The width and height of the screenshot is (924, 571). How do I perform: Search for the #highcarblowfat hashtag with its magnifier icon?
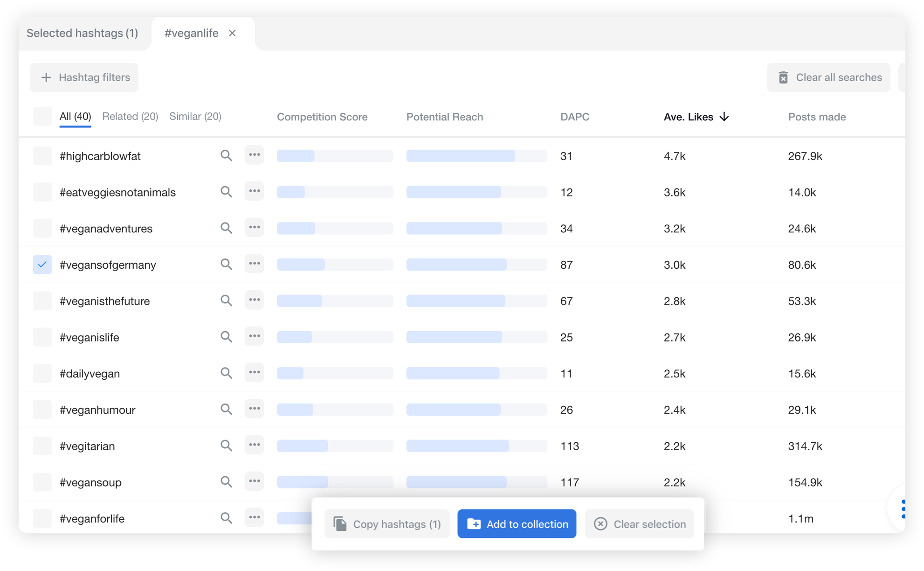(x=226, y=156)
